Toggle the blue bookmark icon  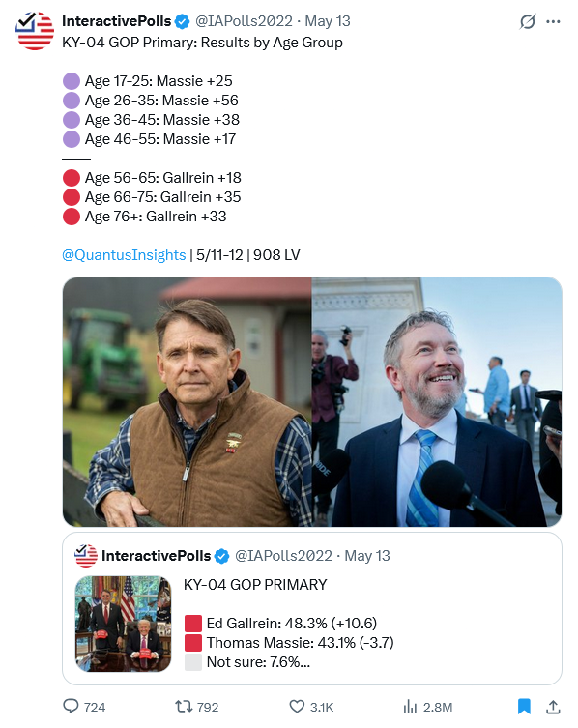pos(524,706)
